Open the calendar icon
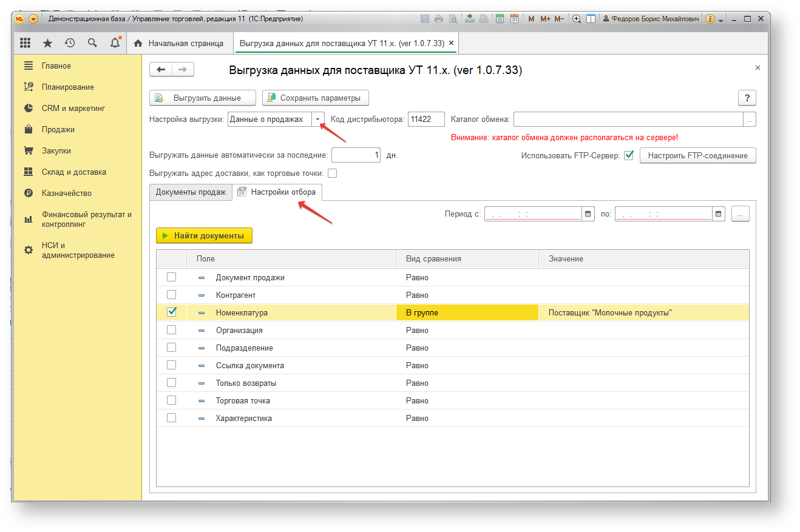800x532 pixels. click(x=514, y=19)
